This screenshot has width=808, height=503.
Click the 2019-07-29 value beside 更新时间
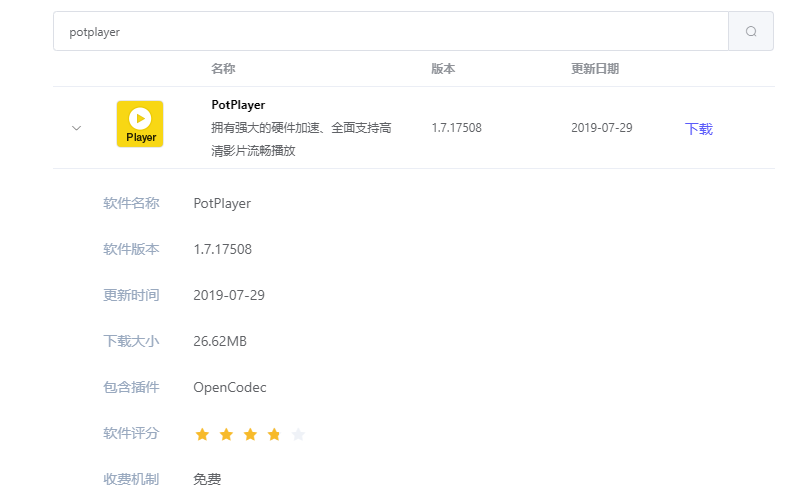click(229, 295)
